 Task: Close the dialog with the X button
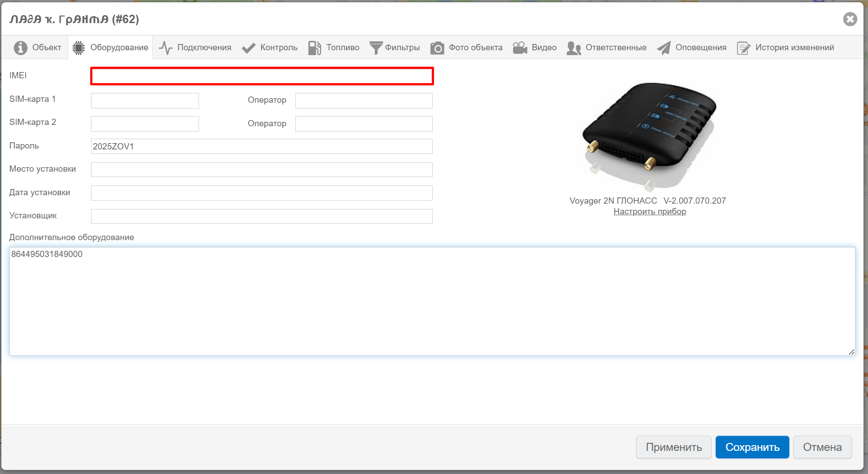point(850,19)
